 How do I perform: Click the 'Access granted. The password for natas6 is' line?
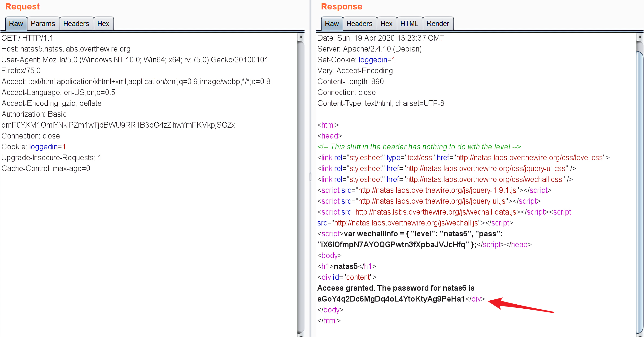(396, 288)
